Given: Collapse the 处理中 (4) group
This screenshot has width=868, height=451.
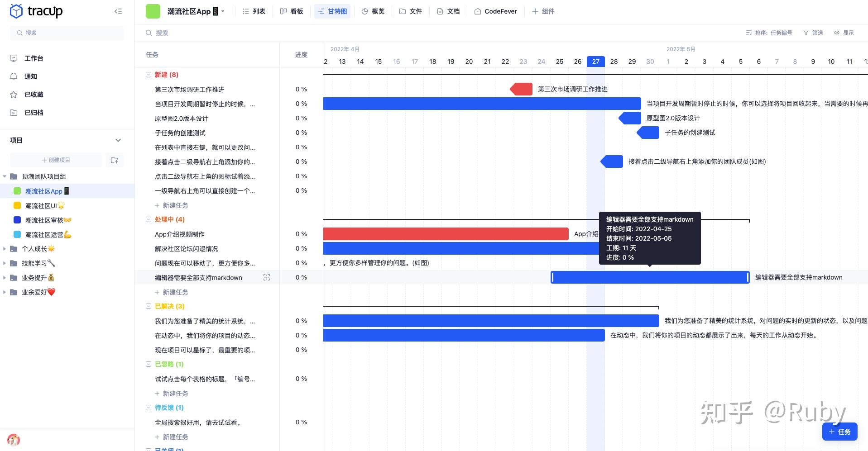Looking at the screenshot, I should 148,219.
